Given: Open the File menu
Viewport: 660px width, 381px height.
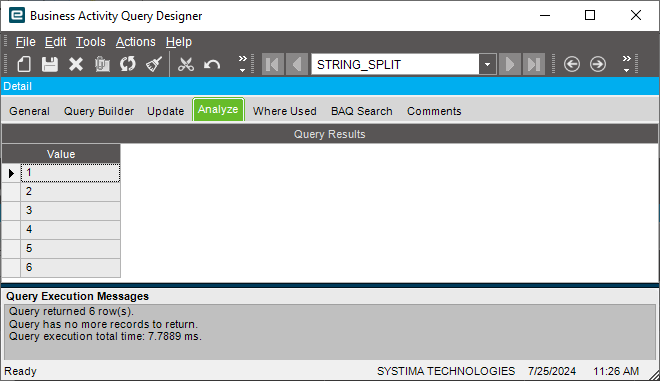Looking at the screenshot, I should coord(26,42).
